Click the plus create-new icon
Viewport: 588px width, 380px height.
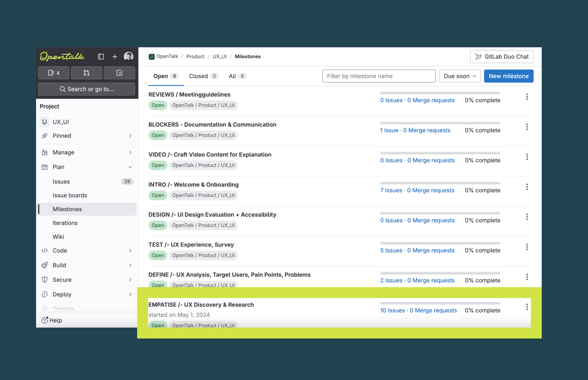[115, 56]
